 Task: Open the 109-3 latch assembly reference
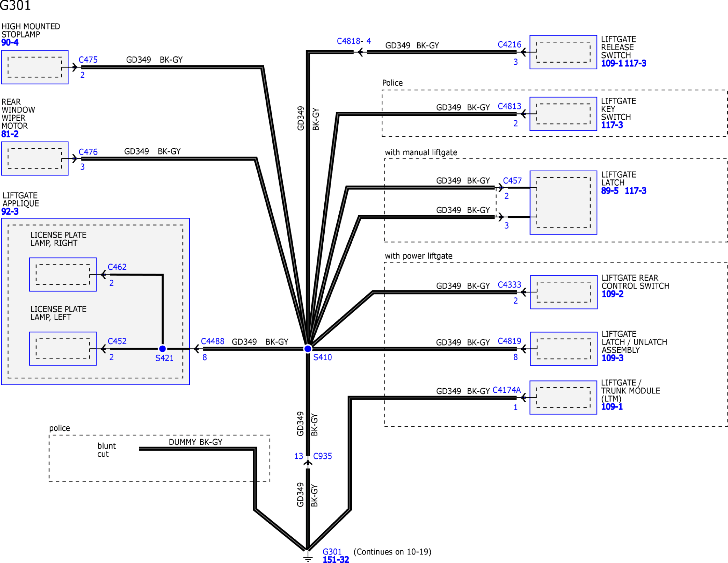[x=612, y=358]
